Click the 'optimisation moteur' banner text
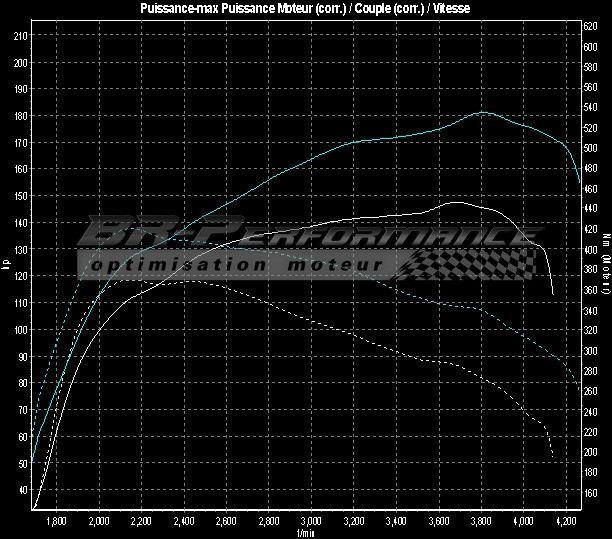 point(236,265)
